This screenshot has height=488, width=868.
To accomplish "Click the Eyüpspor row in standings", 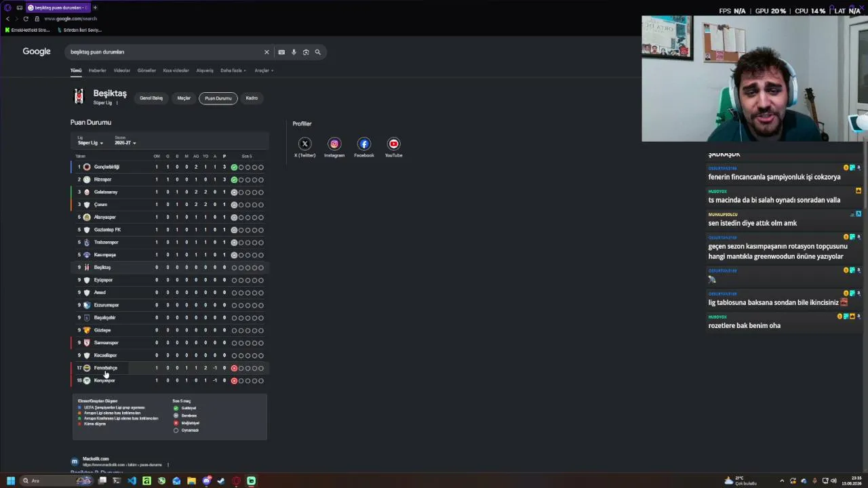I will pyautogui.click(x=170, y=280).
